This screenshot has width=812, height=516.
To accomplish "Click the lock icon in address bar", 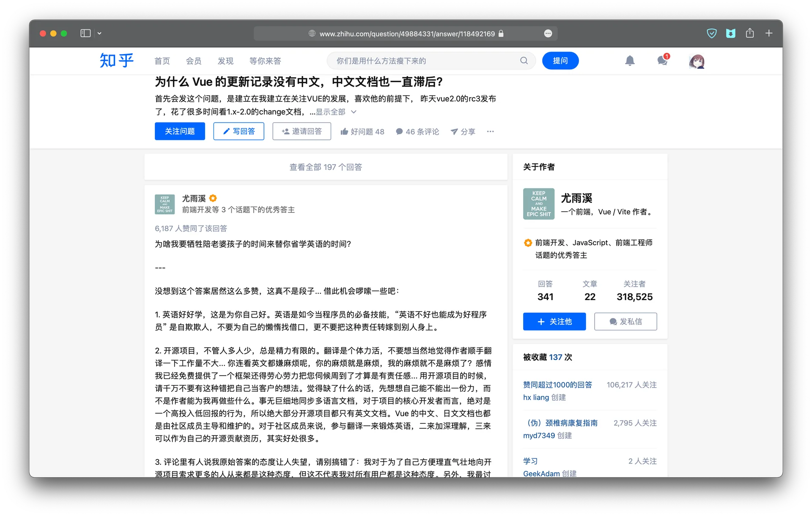I will pyautogui.click(x=501, y=33).
